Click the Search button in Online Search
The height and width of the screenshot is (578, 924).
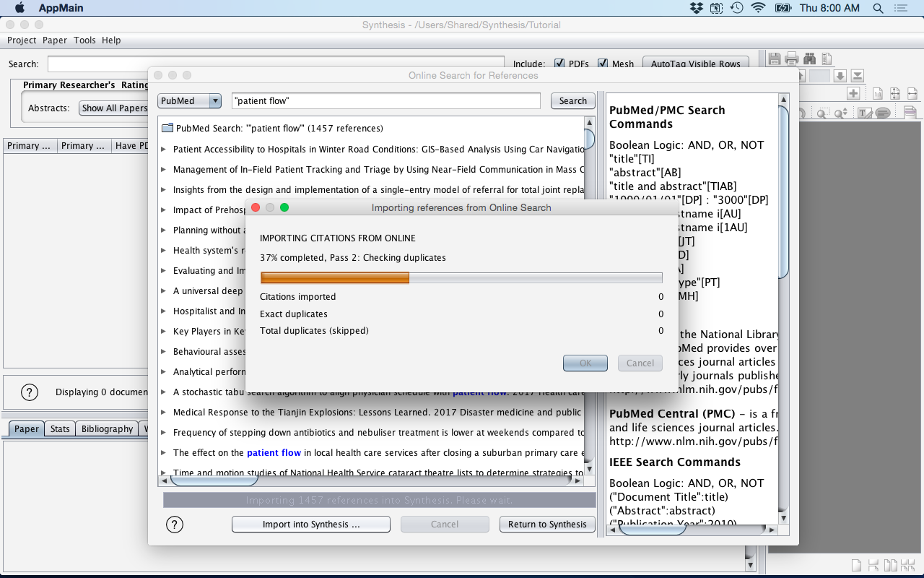click(573, 101)
